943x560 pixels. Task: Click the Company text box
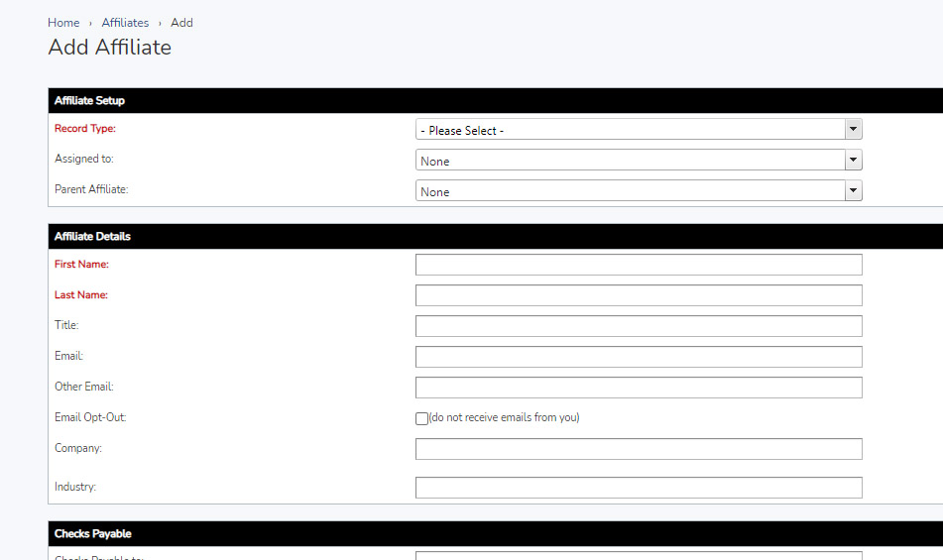(638, 449)
